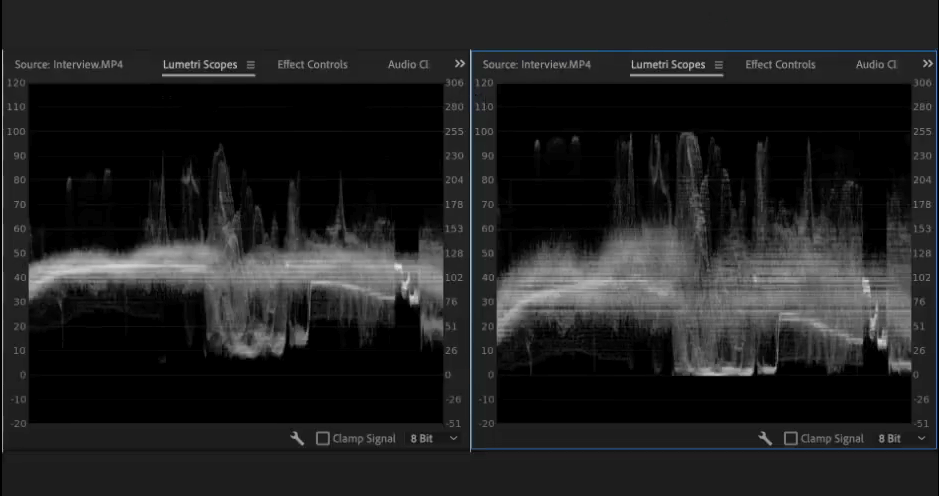Viewport: 939px width, 496px height.
Task: Switch to the Audio Cl tab in left panel
Action: pyautogui.click(x=408, y=65)
